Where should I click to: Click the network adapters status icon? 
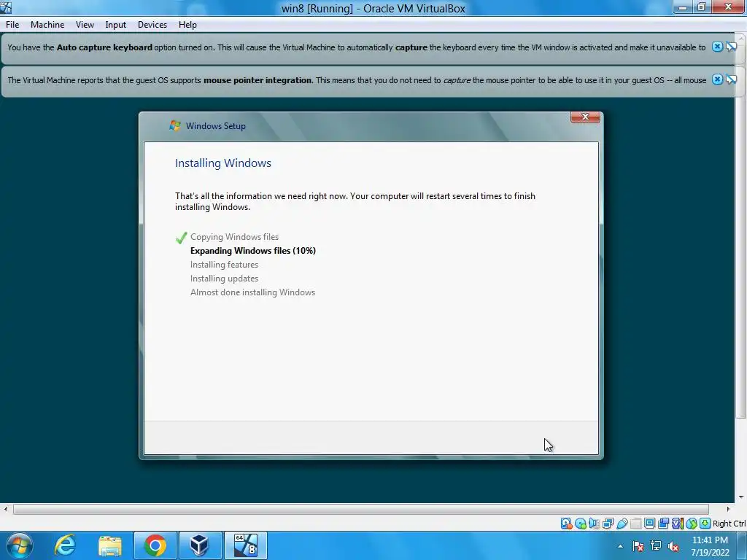(608, 524)
